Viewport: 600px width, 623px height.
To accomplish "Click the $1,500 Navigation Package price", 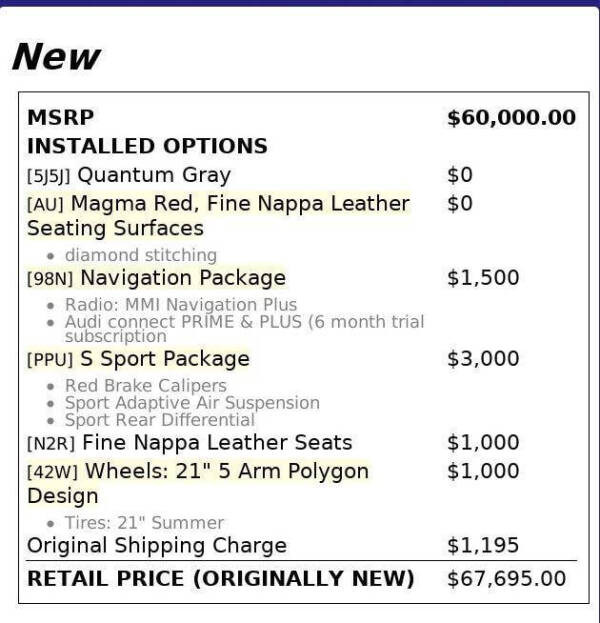I will pyautogui.click(x=483, y=277).
